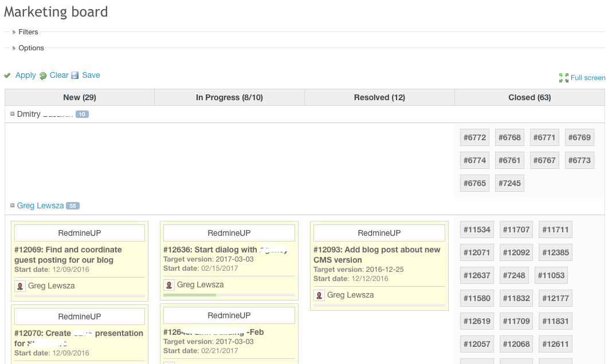The width and height of the screenshot is (608, 364).
Task: Click the progress bar on card #12636
Action: 229,295
